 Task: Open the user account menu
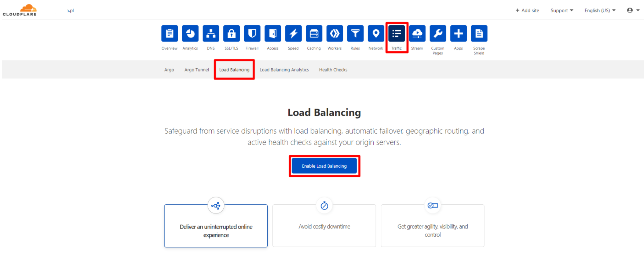pyautogui.click(x=633, y=10)
